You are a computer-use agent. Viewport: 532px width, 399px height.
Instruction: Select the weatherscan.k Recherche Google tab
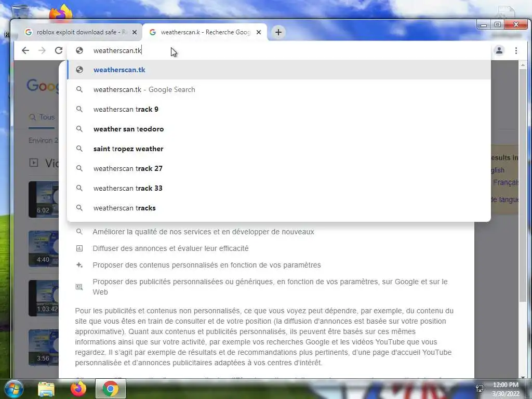tap(205, 32)
